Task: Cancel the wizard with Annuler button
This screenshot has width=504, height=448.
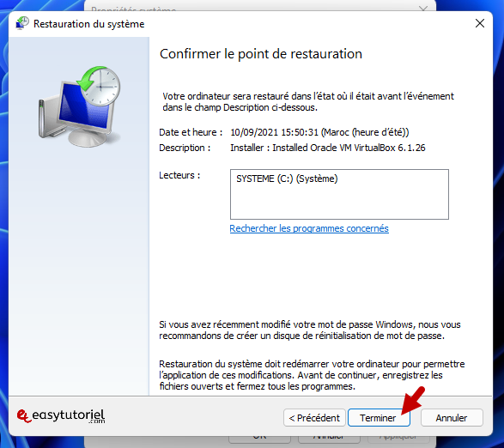Action: [x=452, y=418]
